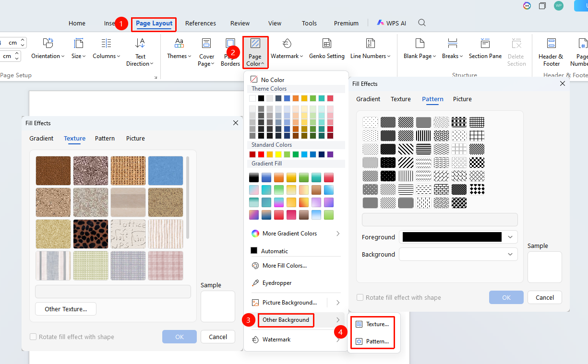Image resolution: width=588 pixels, height=364 pixels.
Task: Open the Section Pane
Action: click(485, 49)
